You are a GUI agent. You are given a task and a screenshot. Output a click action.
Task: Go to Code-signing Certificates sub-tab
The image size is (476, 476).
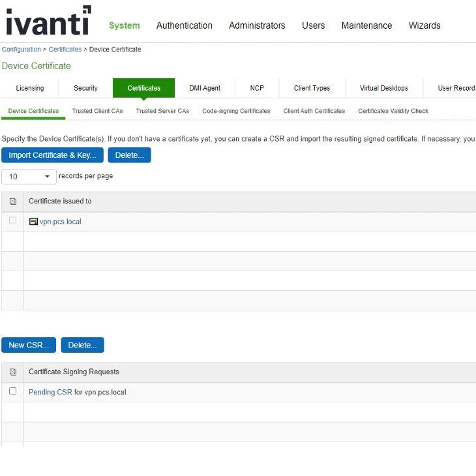(x=236, y=111)
